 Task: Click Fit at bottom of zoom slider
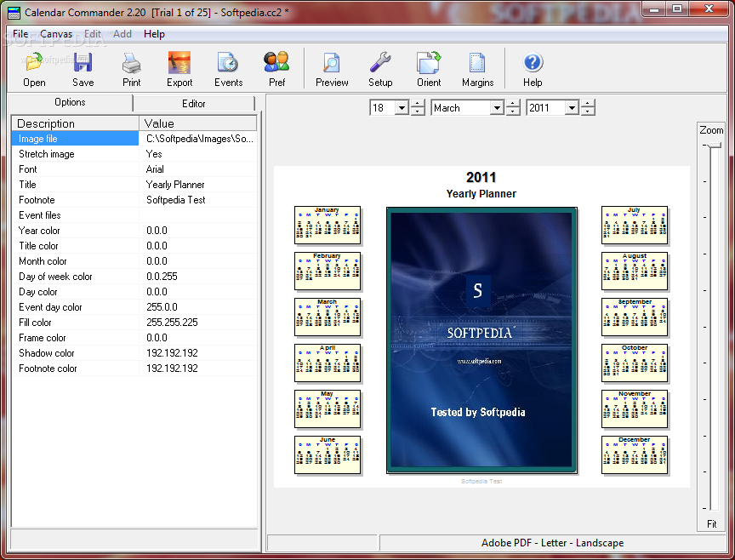coord(711,524)
